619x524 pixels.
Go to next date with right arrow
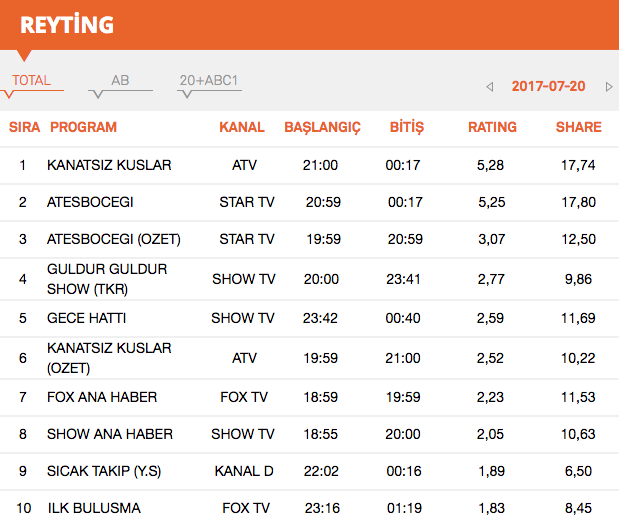[609, 87]
